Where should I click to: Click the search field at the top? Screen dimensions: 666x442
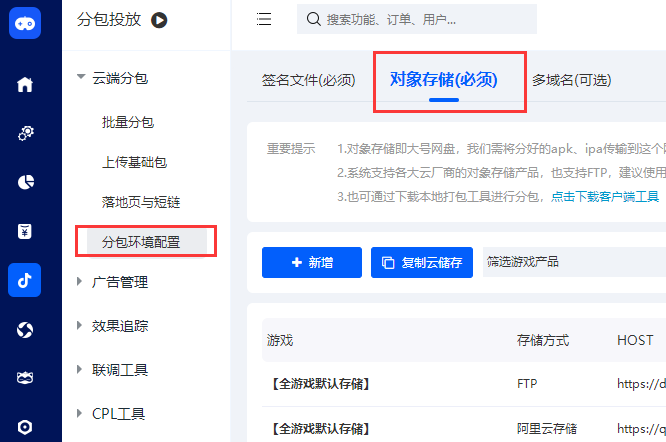click(x=417, y=19)
